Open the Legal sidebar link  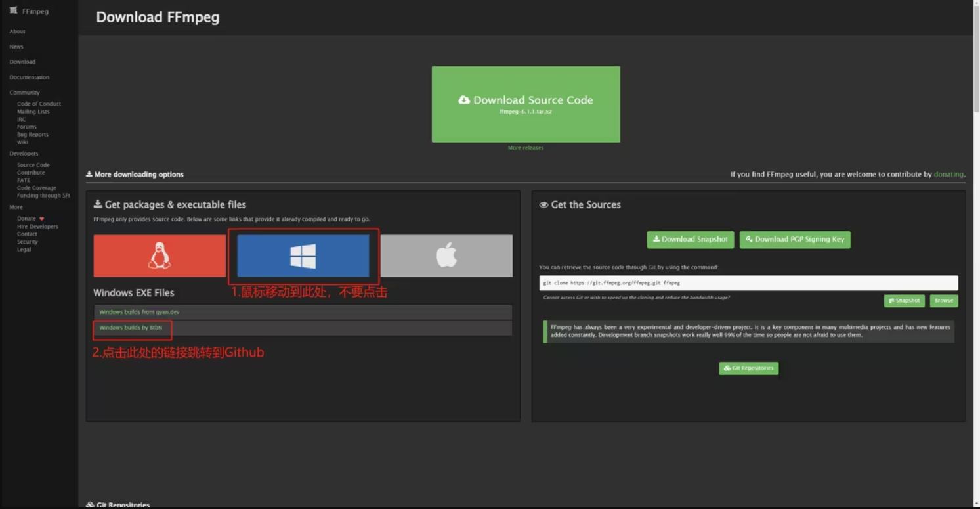coord(24,250)
